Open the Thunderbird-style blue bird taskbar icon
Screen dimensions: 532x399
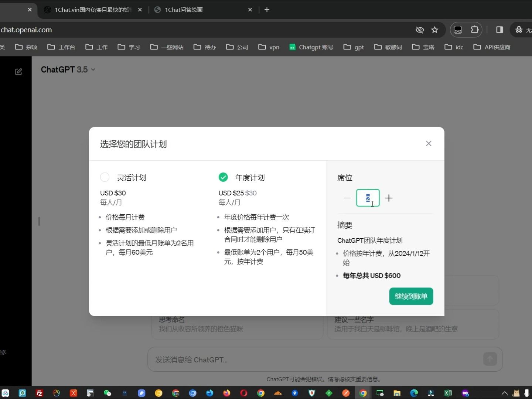[209, 393]
